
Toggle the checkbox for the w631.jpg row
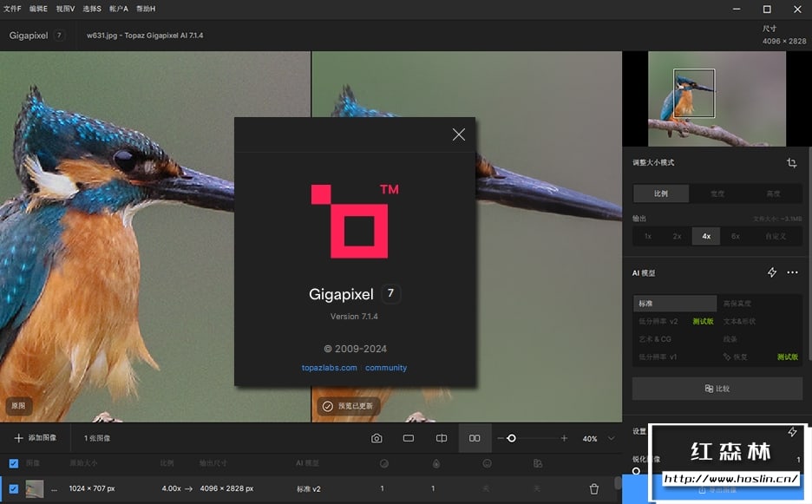(14, 488)
